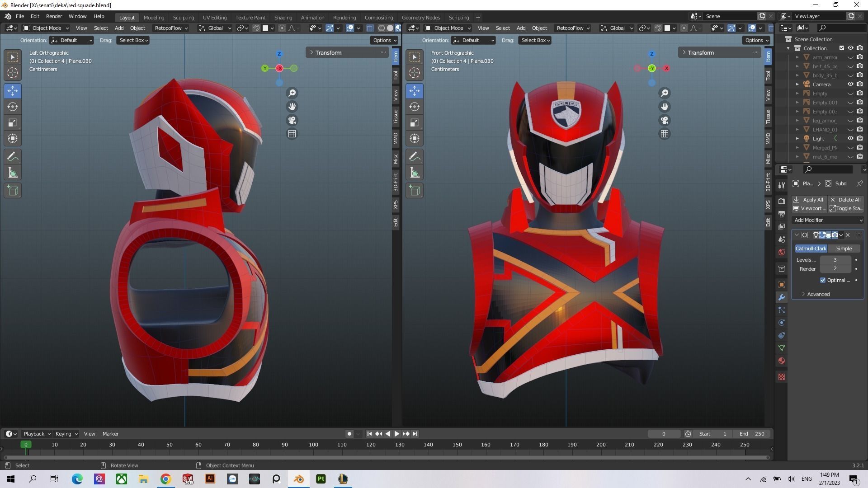Screen dimensions: 868x488
Task: Collapse the Collection in the outliner
Action: point(789,48)
